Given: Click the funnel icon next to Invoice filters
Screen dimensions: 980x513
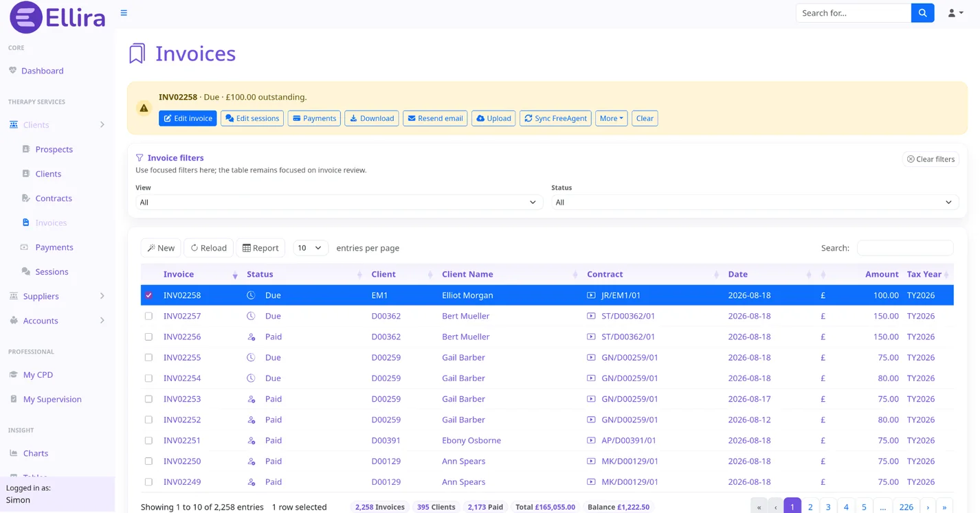Looking at the screenshot, I should point(140,158).
